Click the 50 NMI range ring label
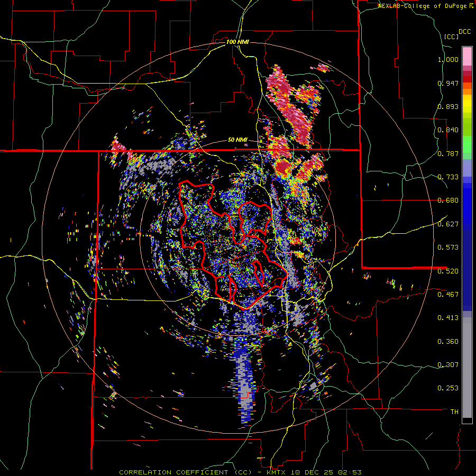 [237, 140]
